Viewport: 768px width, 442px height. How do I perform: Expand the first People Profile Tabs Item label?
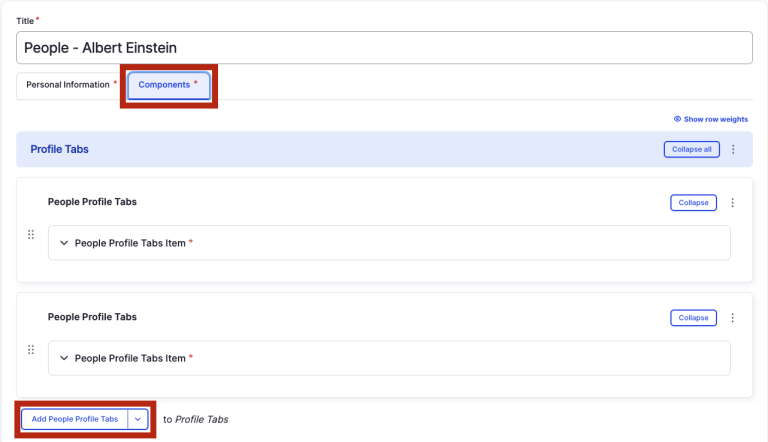[130, 243]
